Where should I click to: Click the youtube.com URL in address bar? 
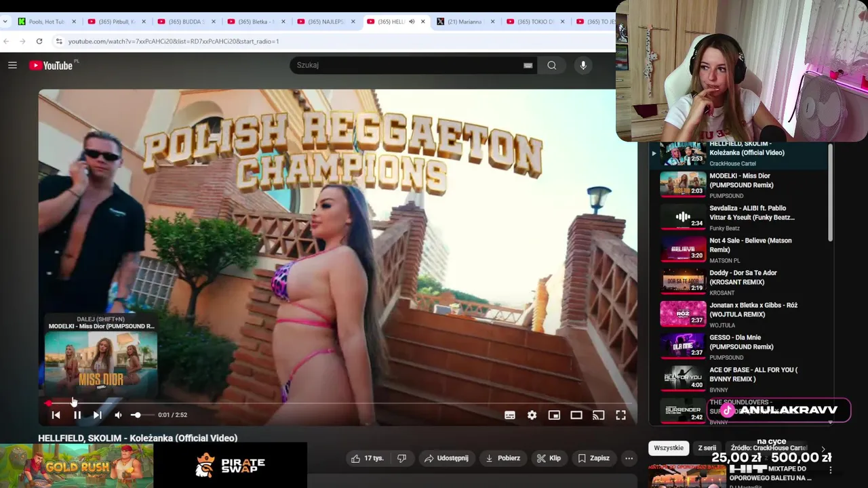174,41
